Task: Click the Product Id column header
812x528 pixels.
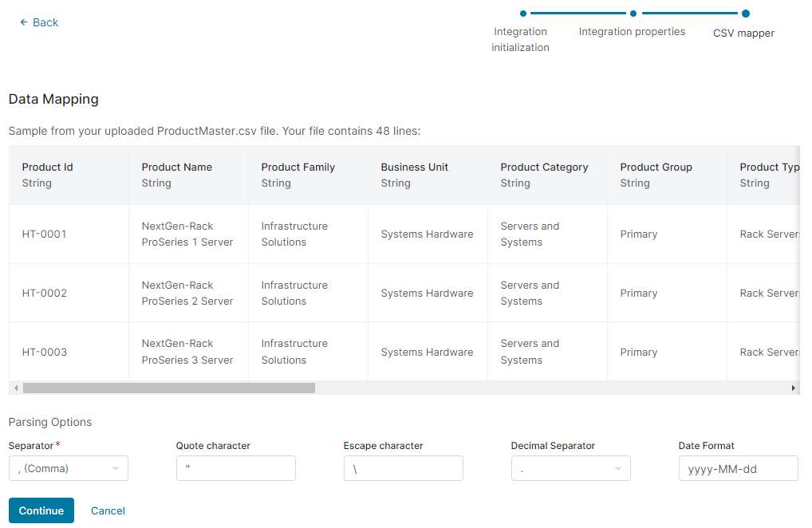Action: (x=48, y=167)
